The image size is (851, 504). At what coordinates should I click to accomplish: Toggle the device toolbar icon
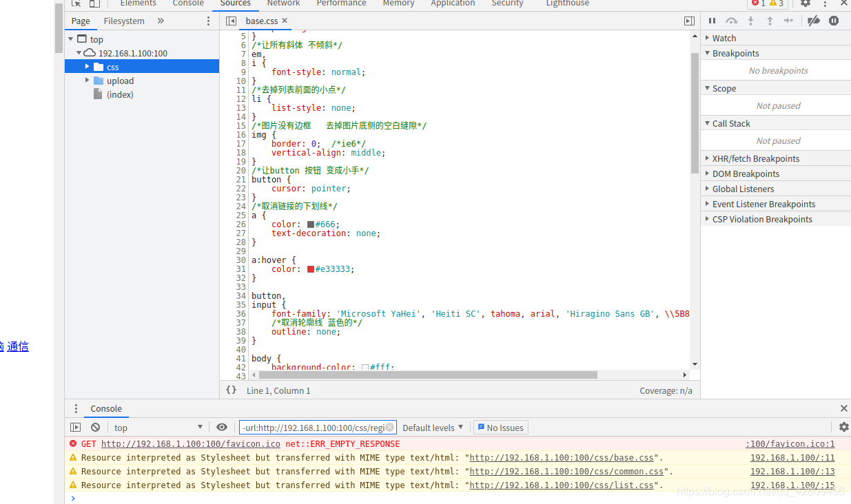pyautogui.click(x=94, y=3)
